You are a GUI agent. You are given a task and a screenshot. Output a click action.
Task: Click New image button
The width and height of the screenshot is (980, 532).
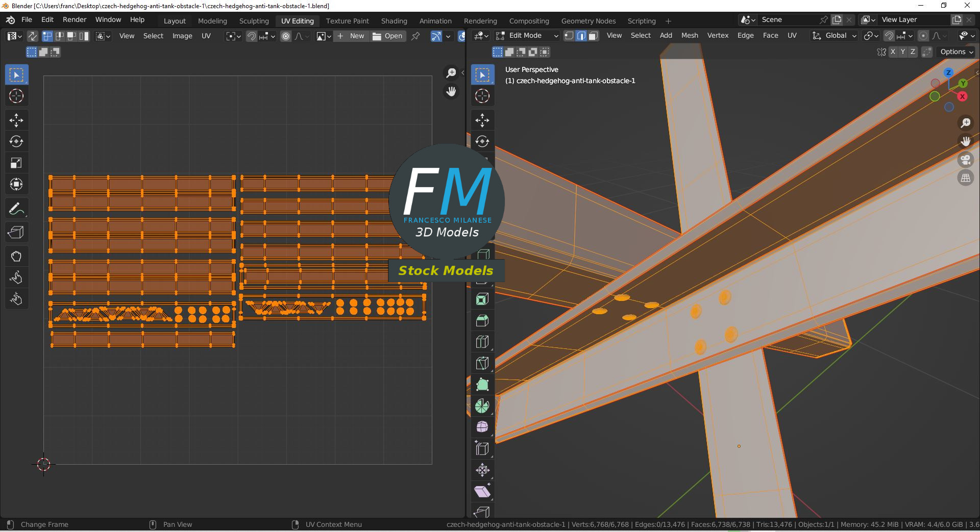[351, 36]
